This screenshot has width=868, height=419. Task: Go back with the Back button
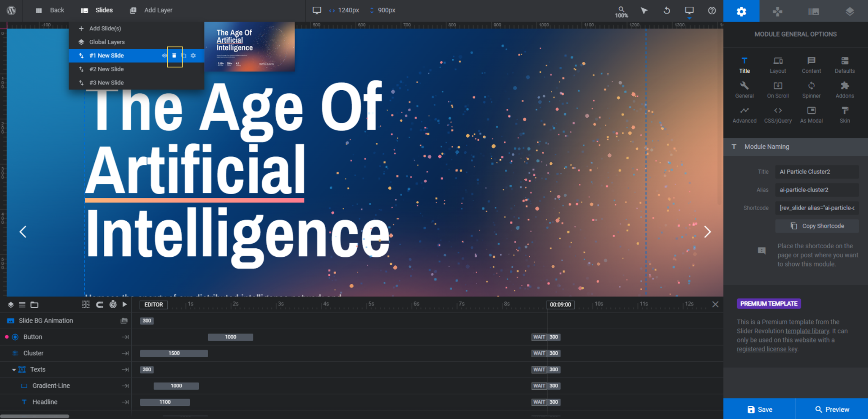click(50, 10)
